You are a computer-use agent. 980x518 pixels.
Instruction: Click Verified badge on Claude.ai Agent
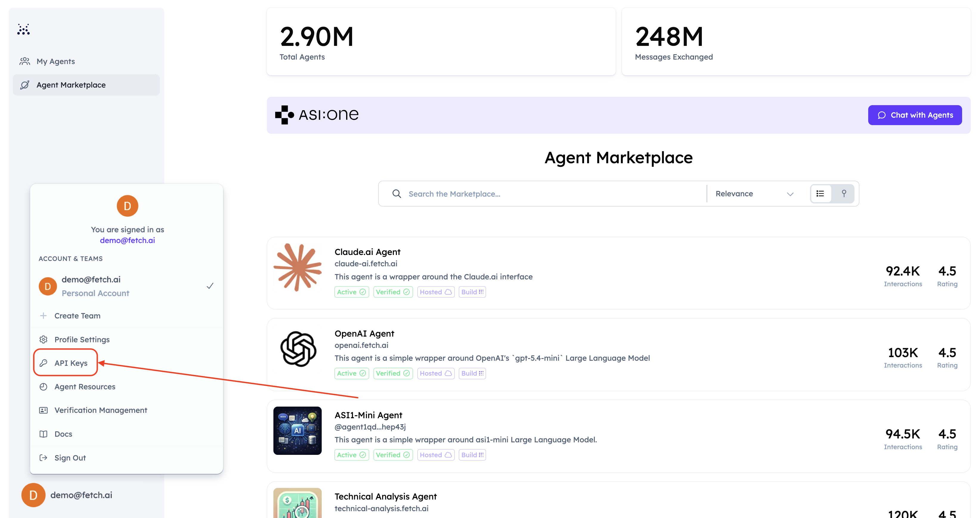tap(393, 292)
